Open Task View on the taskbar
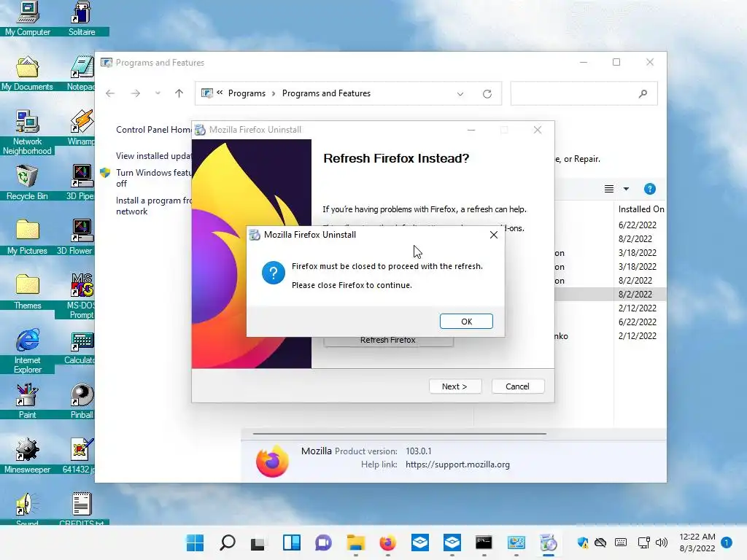The image size is (747, 560). pos(258,542)
